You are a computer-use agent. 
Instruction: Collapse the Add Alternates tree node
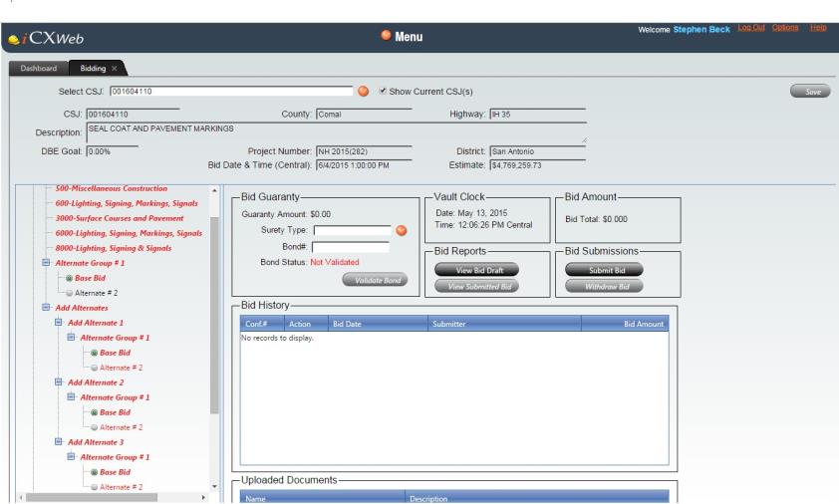tap(46, 308)
